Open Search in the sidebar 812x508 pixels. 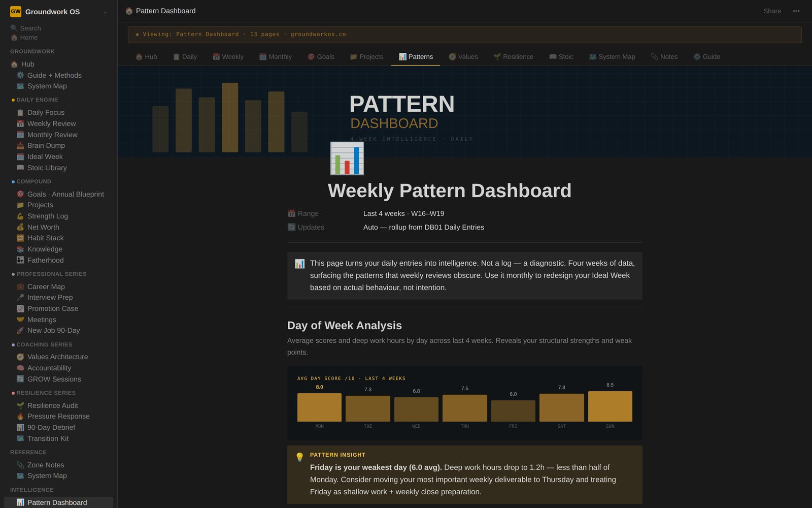pos(25,28)
